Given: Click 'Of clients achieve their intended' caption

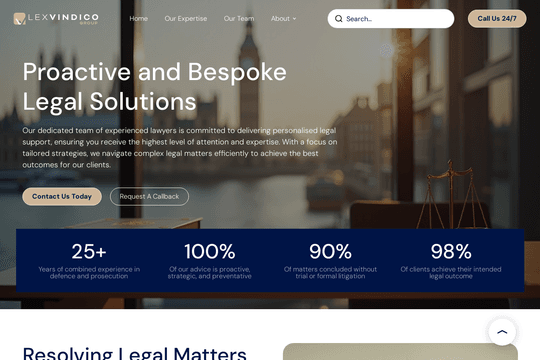Looking at the screenshot, I should (451, 272).
